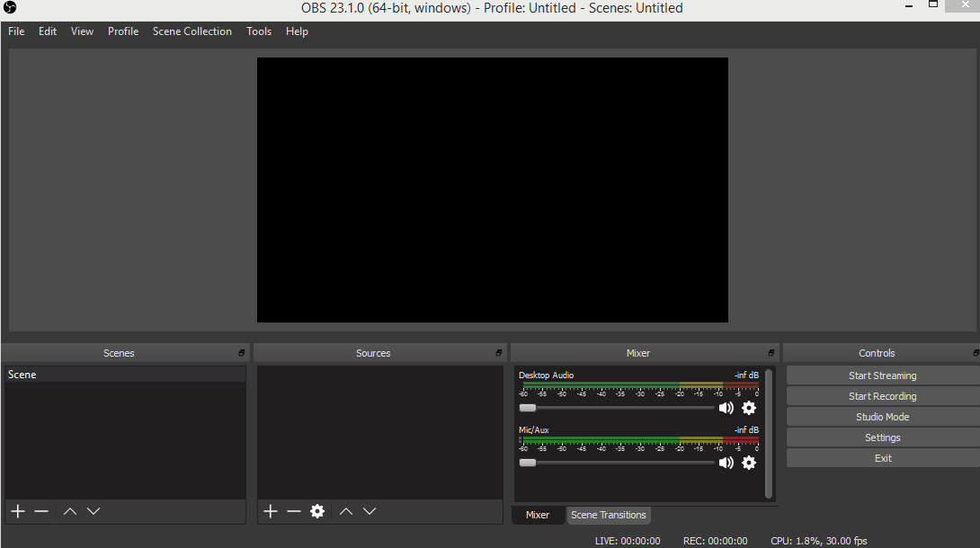The height and width of the screenshot is (548, 980).
Task: Close the OBS window
Action: click(966, 5)
